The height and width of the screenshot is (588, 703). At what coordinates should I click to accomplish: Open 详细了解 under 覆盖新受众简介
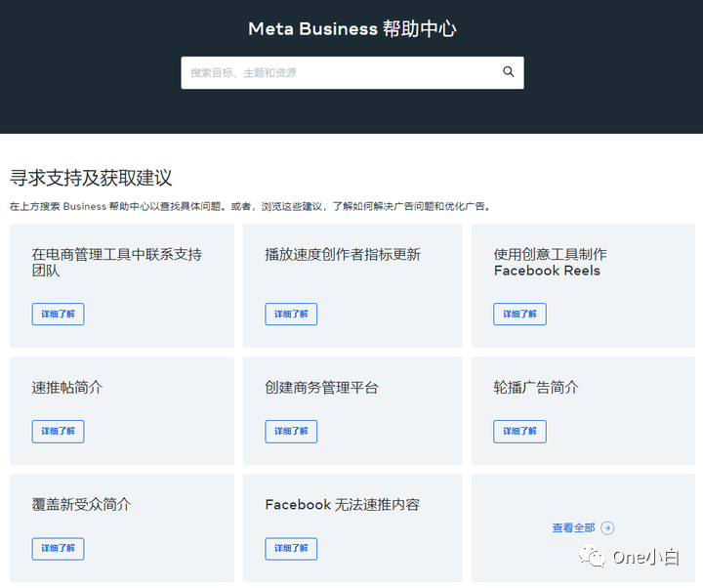(x=58, y=549)
